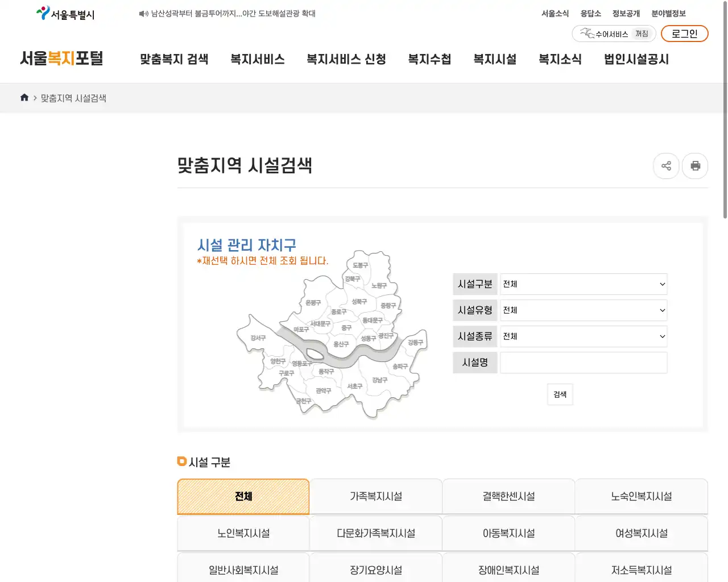Click the 시설명 text input field

click(584, 363)
